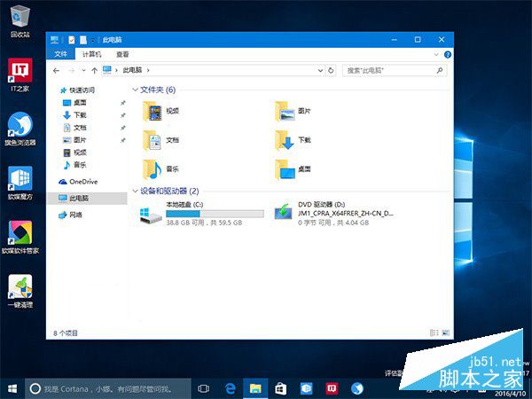
Task: Select 视频 in navigation pane
Action: (x=75, y=153)
